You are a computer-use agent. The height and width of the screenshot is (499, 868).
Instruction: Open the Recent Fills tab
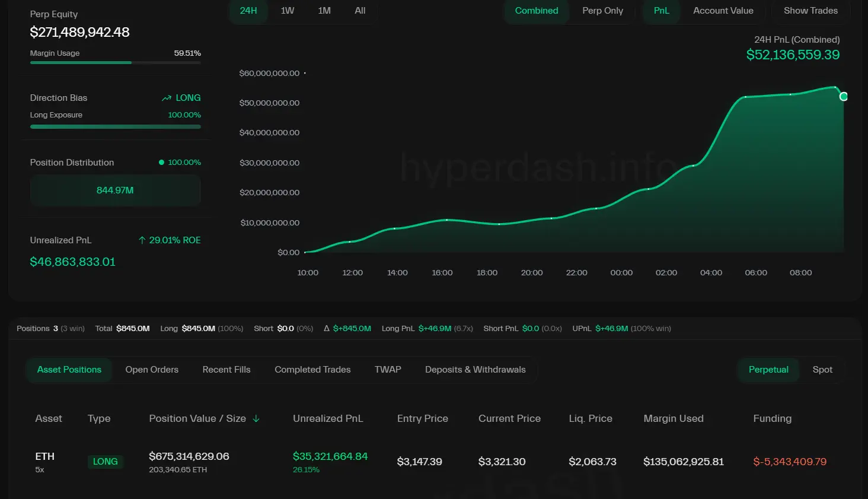tap(226, 370)
